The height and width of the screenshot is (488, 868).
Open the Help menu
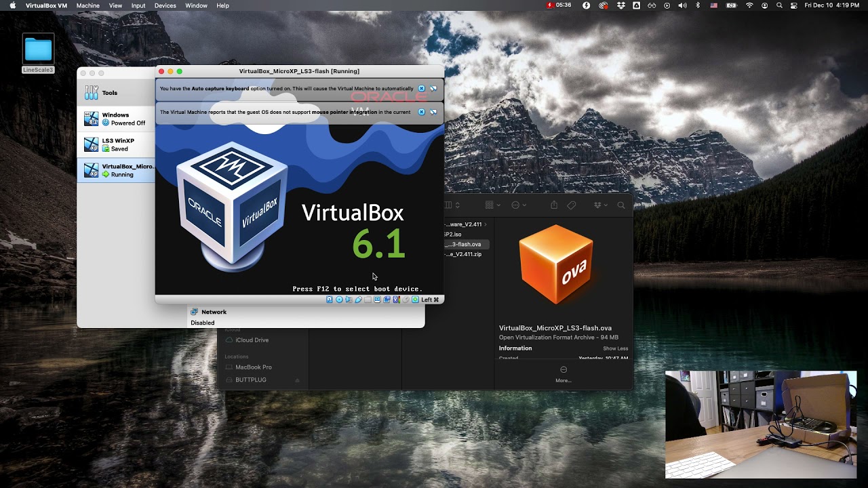click(x=222, y=5)
